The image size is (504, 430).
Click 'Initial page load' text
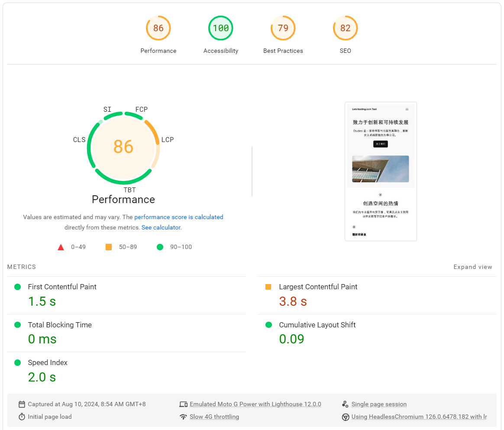tap(50, 417)
